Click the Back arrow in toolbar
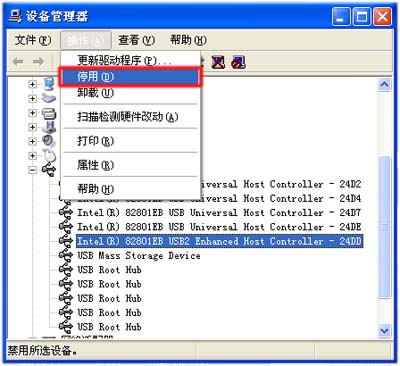This screenshot has width=400, height=366. (18, 62)
